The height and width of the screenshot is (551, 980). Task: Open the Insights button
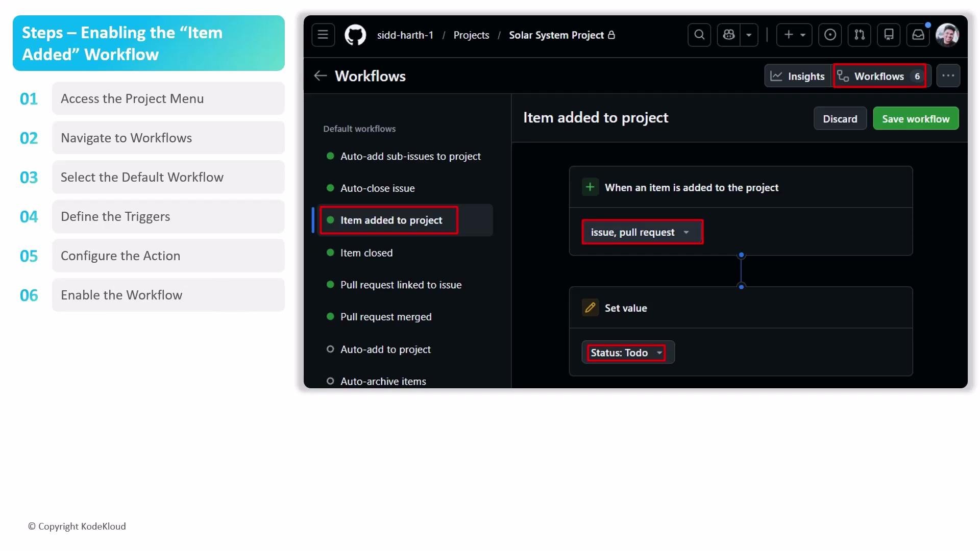pyautogui.click(x=798, y=76)
